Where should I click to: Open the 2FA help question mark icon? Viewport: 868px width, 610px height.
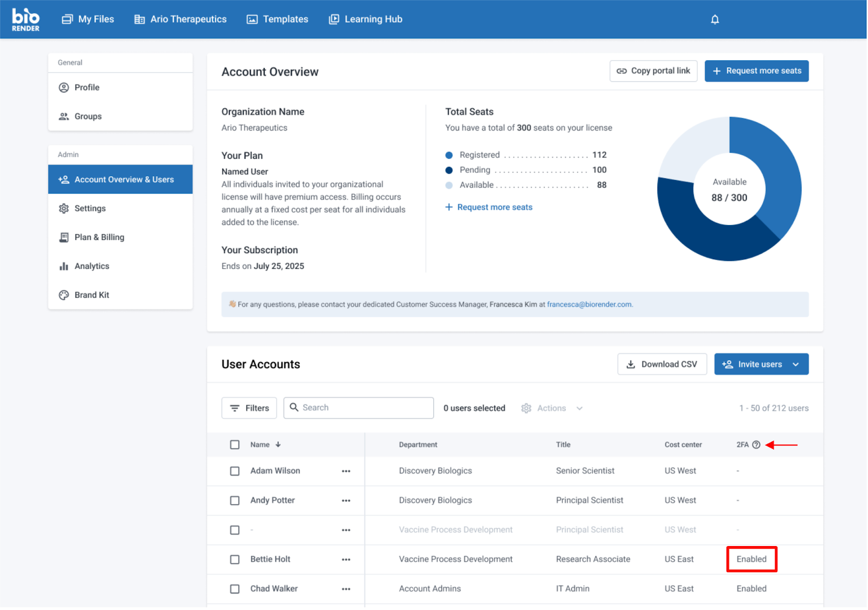[756, 445]
